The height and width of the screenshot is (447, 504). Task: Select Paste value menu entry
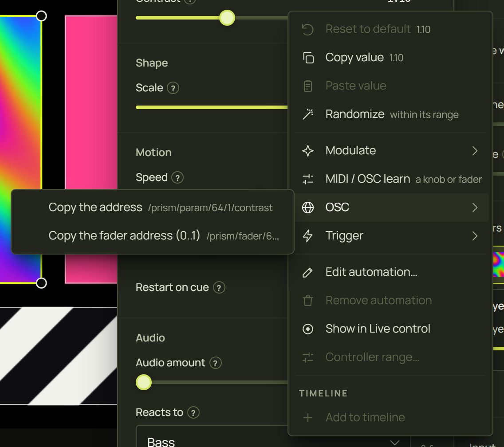(x=390, y=86)
